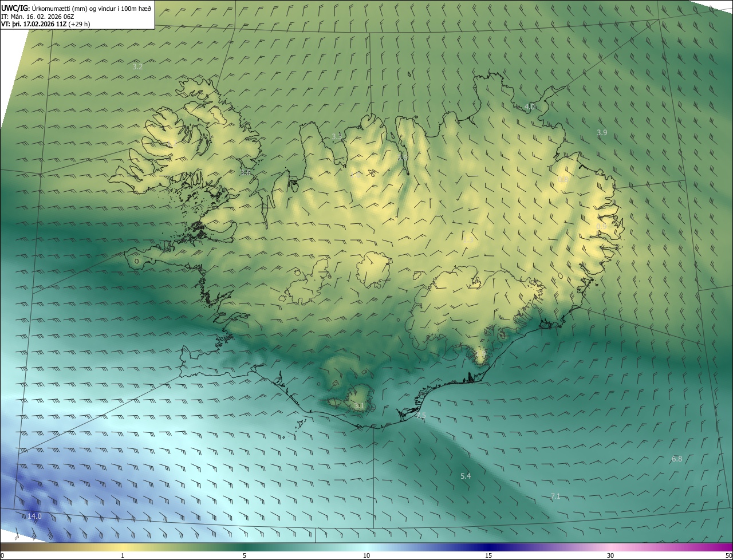Click the 5.4 precipitation value
The width and height of the screenshot is (733, 560).
[x=466, y=476]
